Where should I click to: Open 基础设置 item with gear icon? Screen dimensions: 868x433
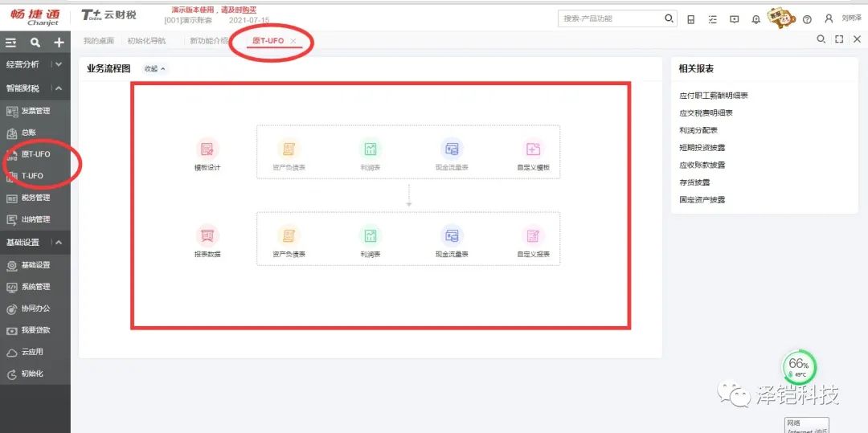click(x=35, y=265)
